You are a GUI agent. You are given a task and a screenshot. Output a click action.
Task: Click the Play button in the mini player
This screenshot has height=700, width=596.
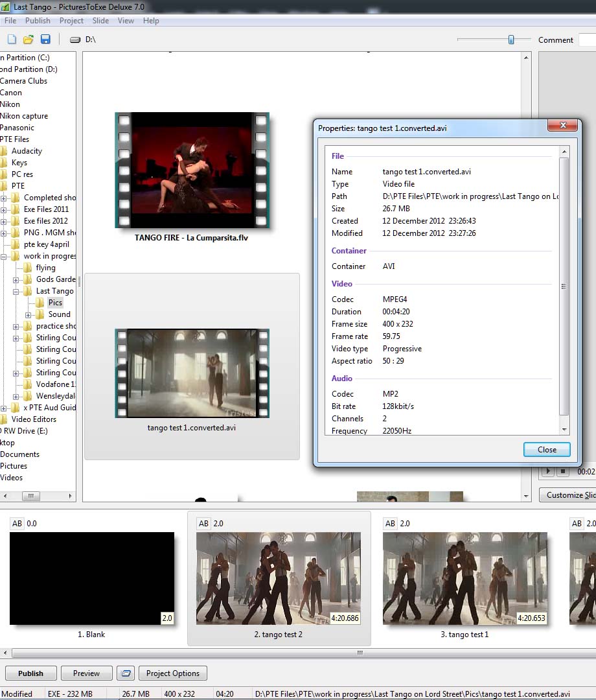click(548, 471)
